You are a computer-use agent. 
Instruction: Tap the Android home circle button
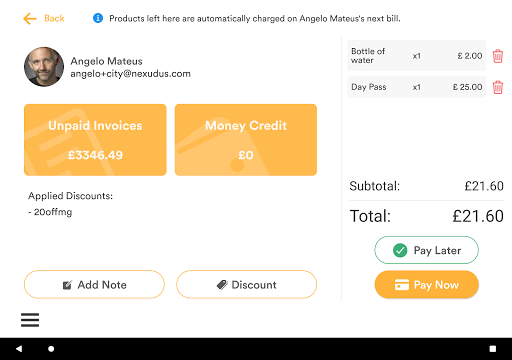pos(51,349)
